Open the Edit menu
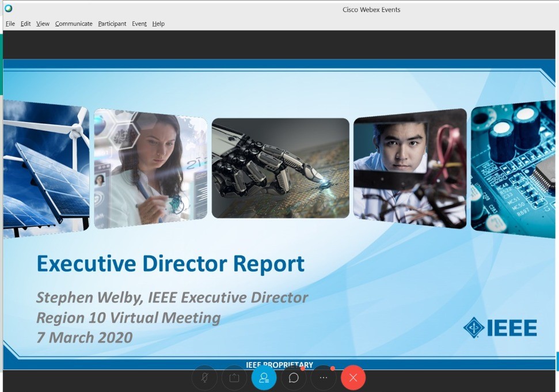The image size is (559, 392). click(x=25, y=24)
